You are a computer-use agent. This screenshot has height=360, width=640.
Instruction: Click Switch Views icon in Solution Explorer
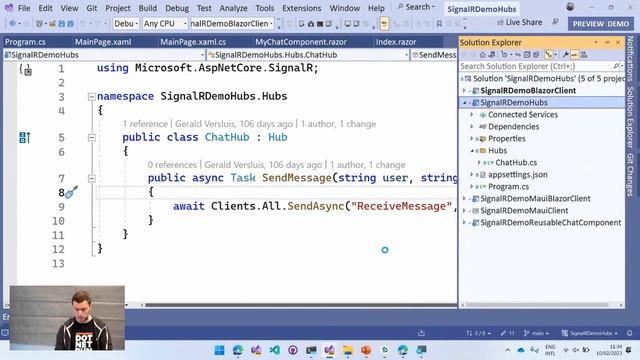tap(491, 55)
